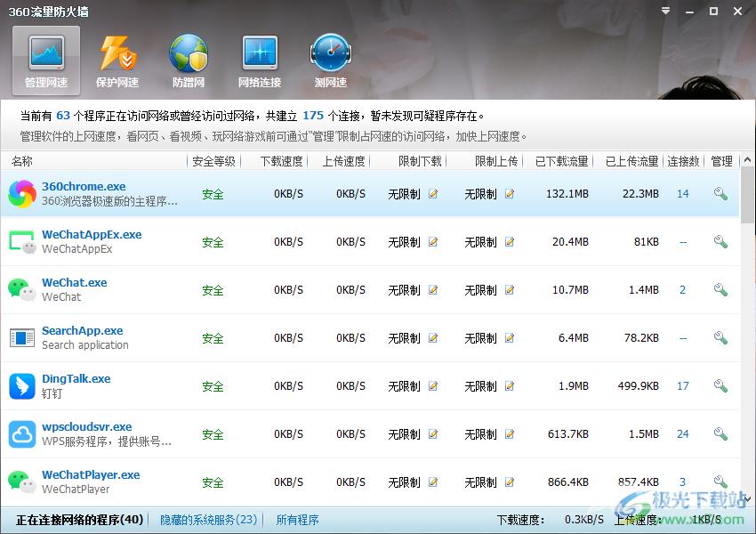Click 6.4MB downloaded value for SearchApp.exe
The width and height of the screenshot is (756, 534).
pos(574,338)
